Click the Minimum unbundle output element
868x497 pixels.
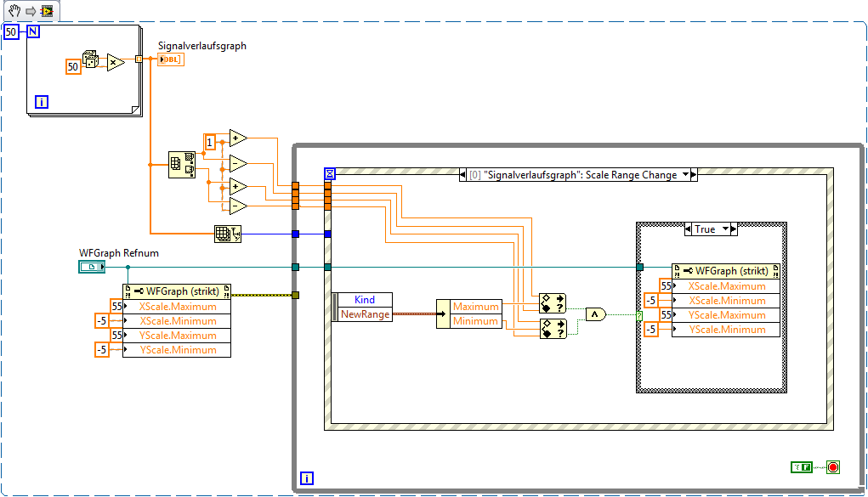click(x=475, y=320)
